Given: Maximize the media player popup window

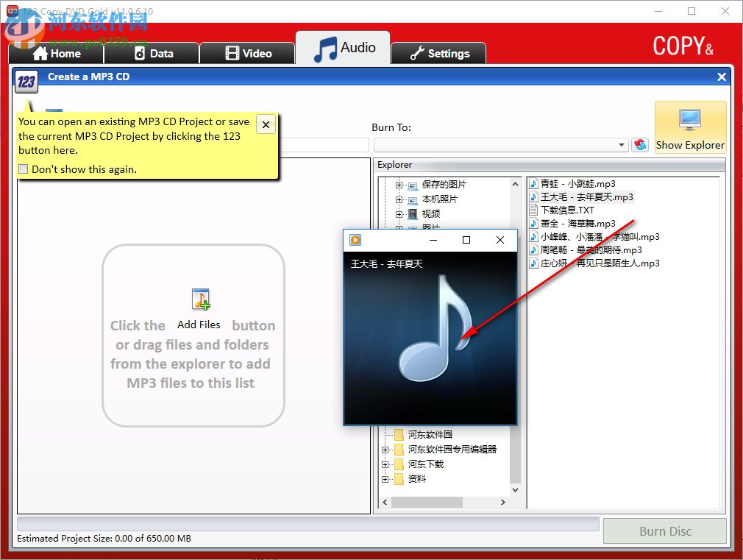Looking at the screenshot, I should tap(466, 240).
